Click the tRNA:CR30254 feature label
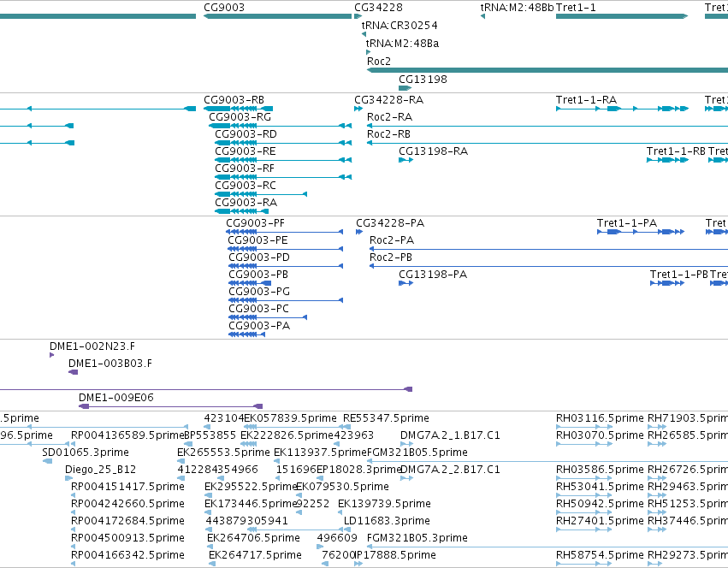Viewport: 728px width, 568px height. [x=400, y=25]
